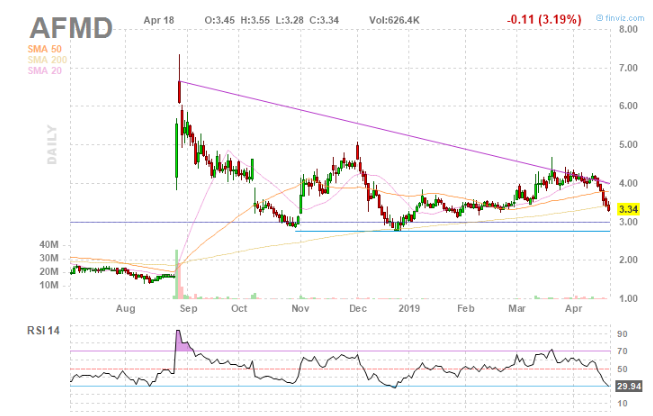Viewport: 653px width, 416px height.
Task: Click the 30M volume axis label
Action: 49,258
